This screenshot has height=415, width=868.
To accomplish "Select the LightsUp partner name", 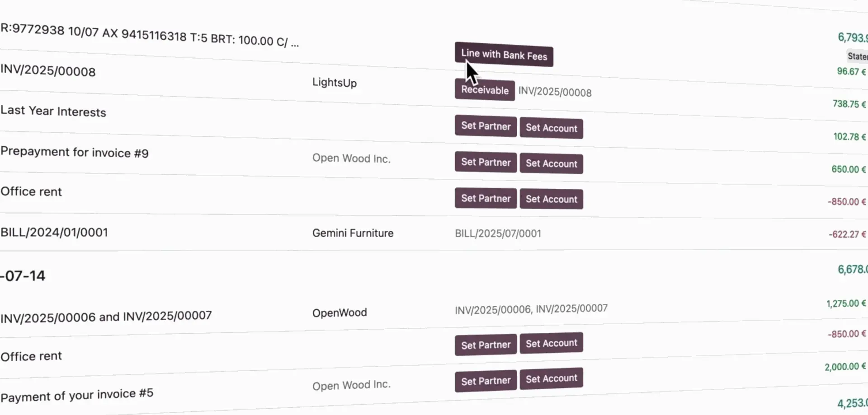I will click(x=335, y=83).
